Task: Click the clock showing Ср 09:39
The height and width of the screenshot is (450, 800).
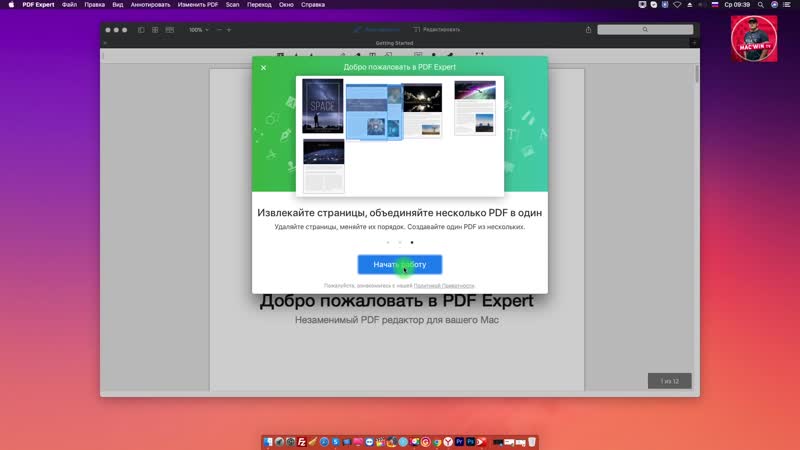Action: point(737,5)
